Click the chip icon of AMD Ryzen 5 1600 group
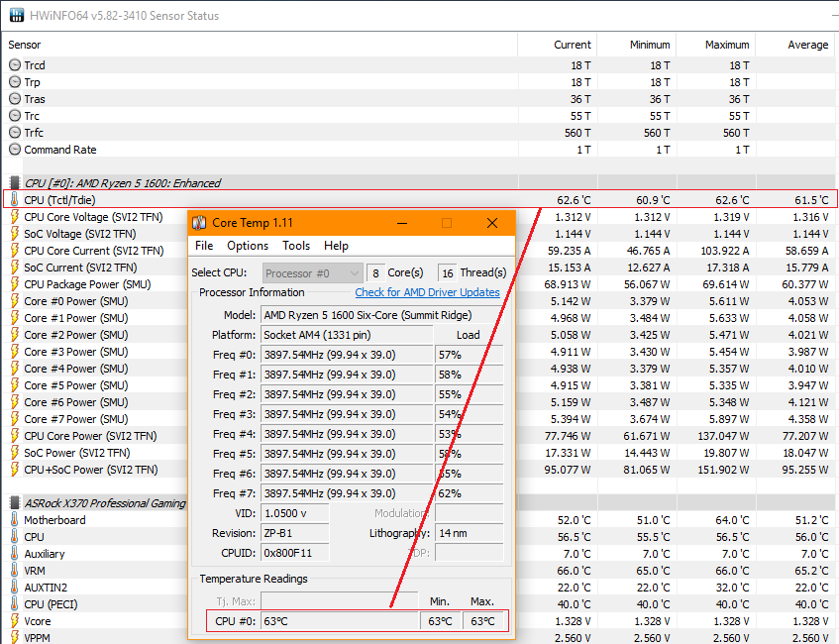 click(x=15, y=183)
